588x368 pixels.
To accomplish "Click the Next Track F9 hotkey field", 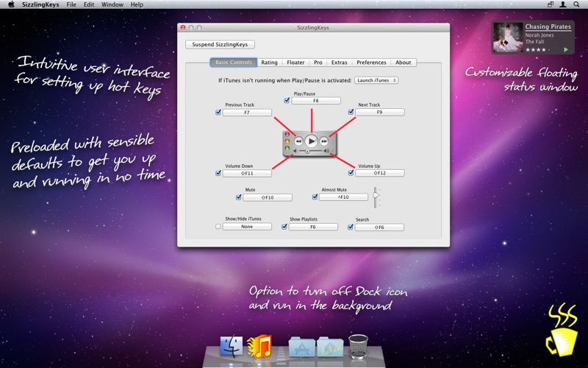I will point(380,112).
